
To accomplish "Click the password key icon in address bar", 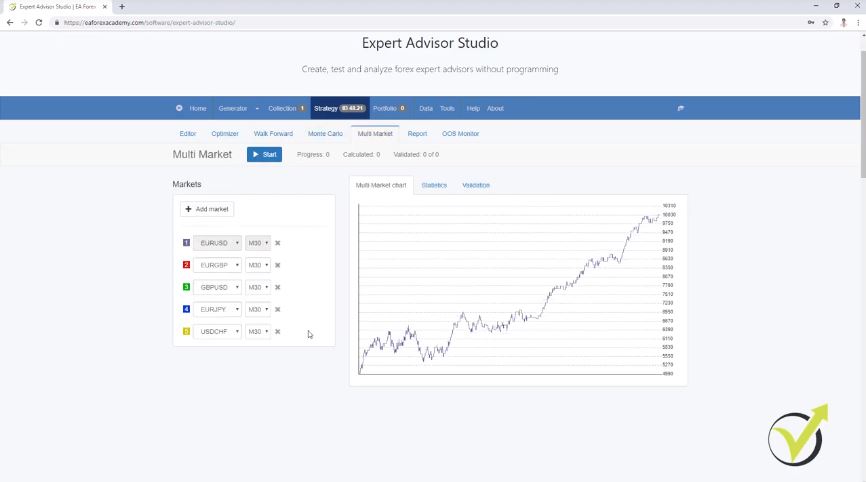I will tap(811, 23).
